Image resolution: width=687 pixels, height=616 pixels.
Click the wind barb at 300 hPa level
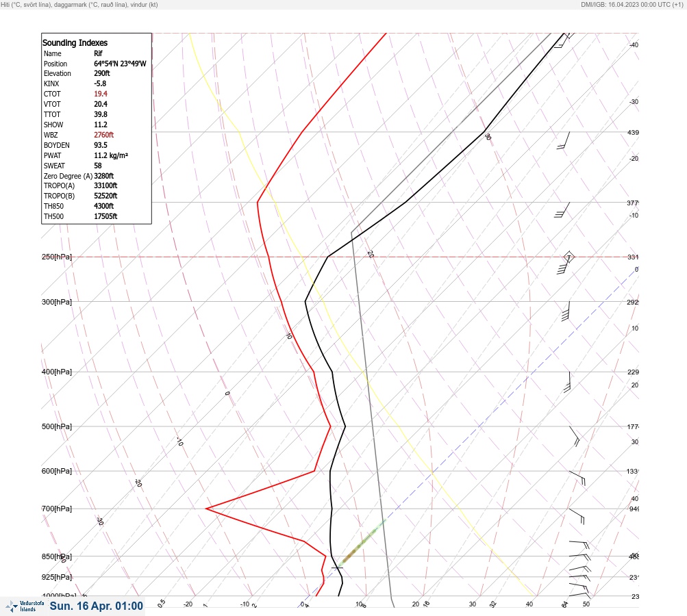[566, 311]
